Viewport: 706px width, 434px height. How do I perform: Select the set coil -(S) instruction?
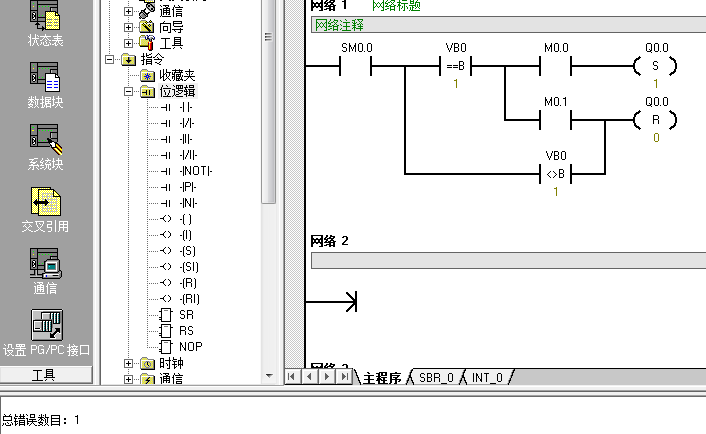(x=187, y=251)
